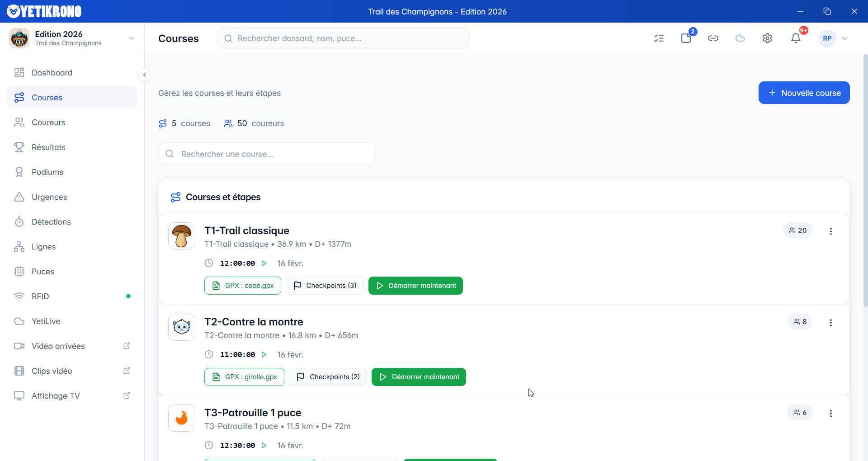The width and height of the screenshot is (868, 461).
Task: Focus the Rechercher une course search field
Action: tap(267, 154)
